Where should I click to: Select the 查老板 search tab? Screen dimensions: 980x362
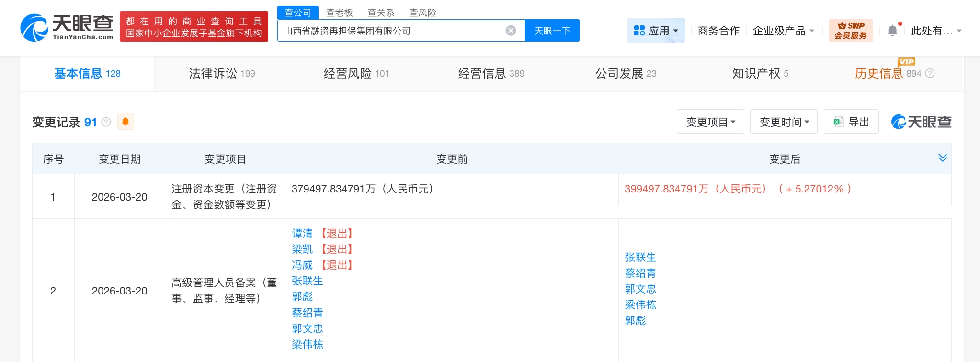[339, 12]
